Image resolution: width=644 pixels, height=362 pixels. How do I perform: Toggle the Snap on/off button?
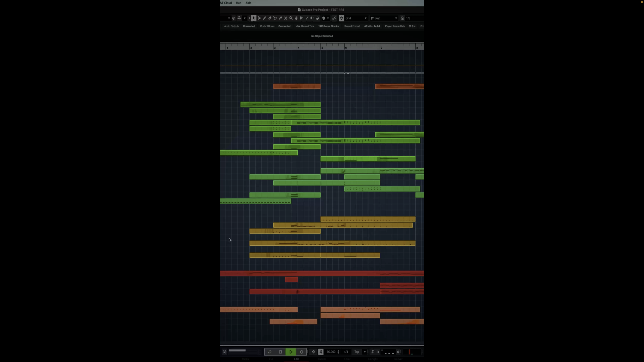[341, 18]
